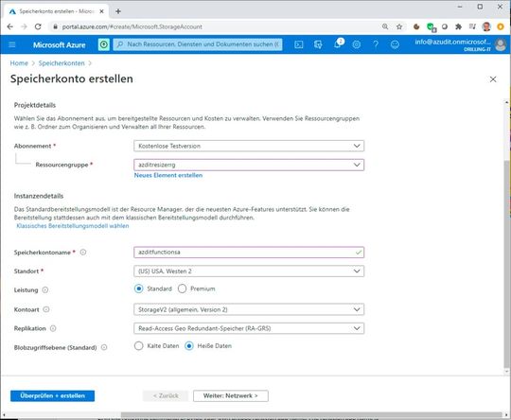Click the Weiter: Netzwerk button

click(x=231, y=396)
